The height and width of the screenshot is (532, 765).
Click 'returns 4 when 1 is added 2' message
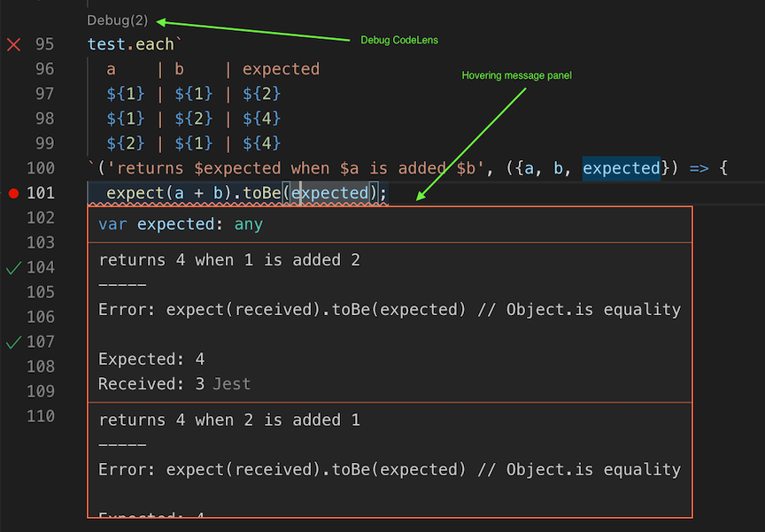[229, 260]
